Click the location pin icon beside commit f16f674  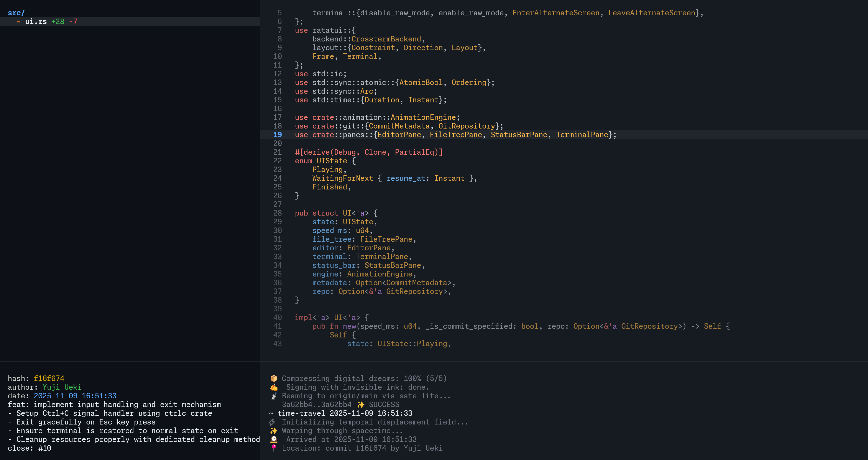tap(274, 448)
